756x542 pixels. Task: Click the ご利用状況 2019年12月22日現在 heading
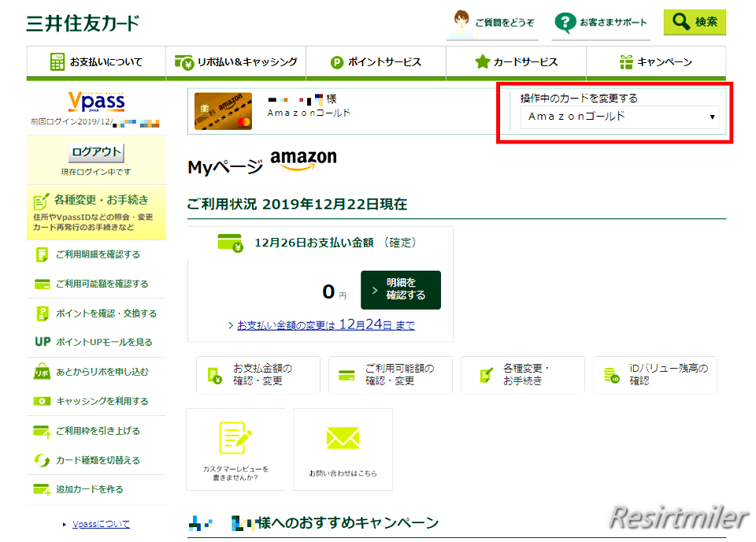coord(297,205)
